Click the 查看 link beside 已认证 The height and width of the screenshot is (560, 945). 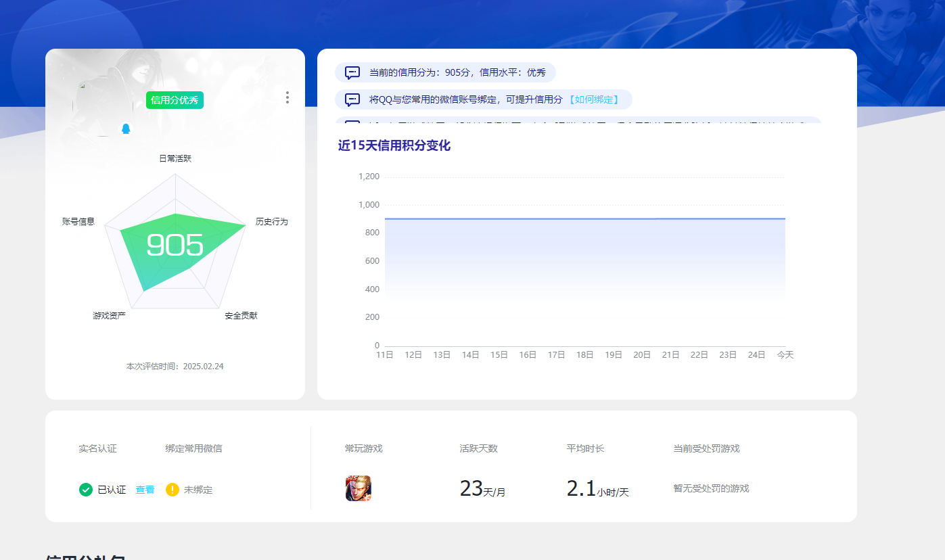[145, 490]
